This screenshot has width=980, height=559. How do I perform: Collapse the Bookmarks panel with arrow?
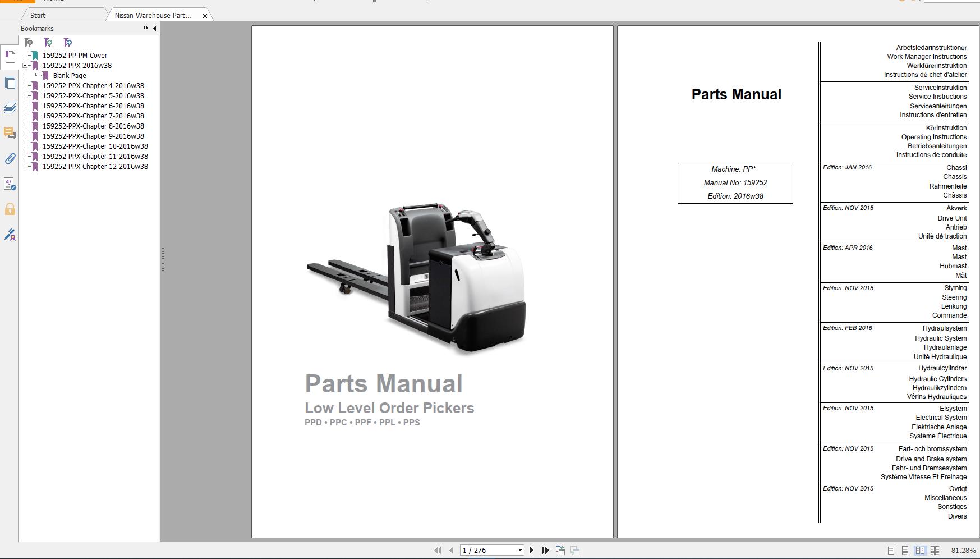[154, 28]
